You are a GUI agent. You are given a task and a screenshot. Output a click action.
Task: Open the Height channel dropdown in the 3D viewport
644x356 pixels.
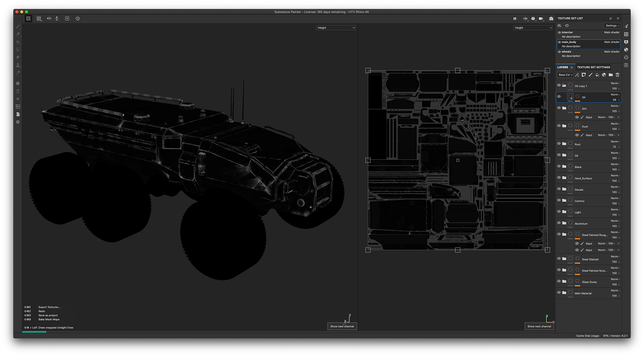coord(336,27)
